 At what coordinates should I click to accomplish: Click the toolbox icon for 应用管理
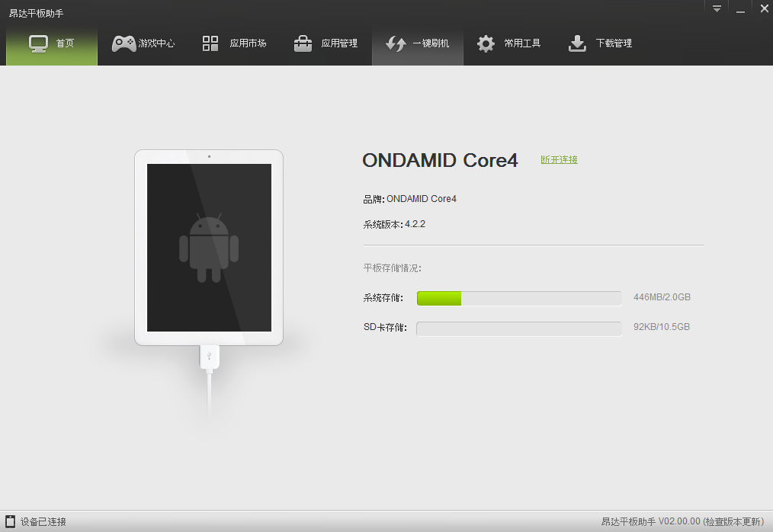303,43
